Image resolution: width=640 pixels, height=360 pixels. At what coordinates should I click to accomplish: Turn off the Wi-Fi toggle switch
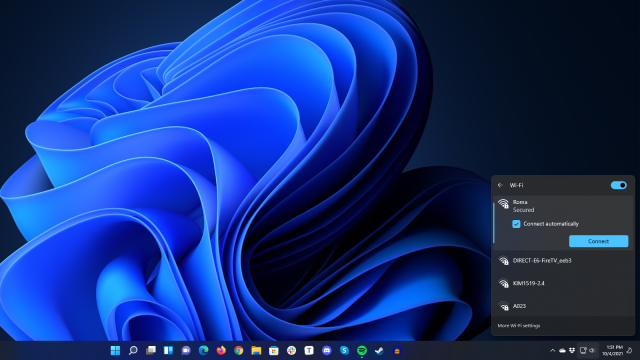[x=618, y=185]
